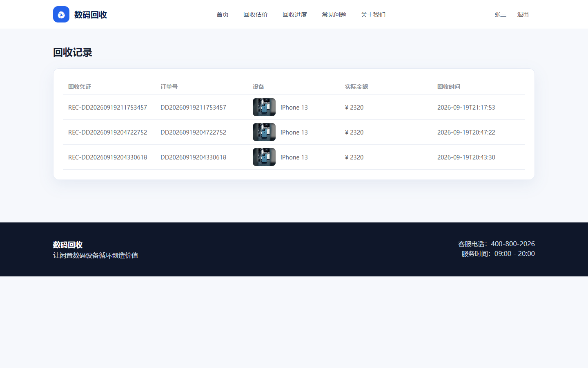Click 退出 to log out

click(523, 14)
